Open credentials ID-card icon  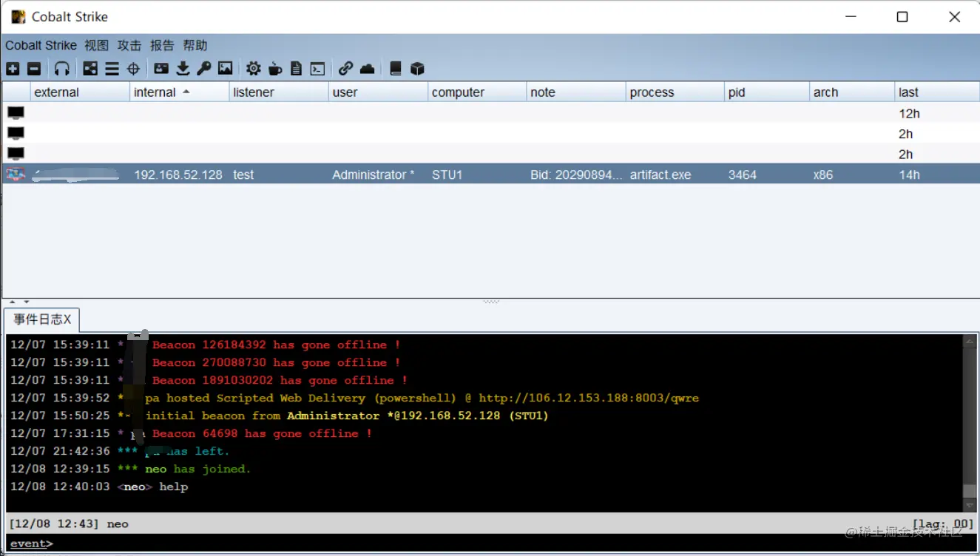pyautogui.click(x=161, y=69)
